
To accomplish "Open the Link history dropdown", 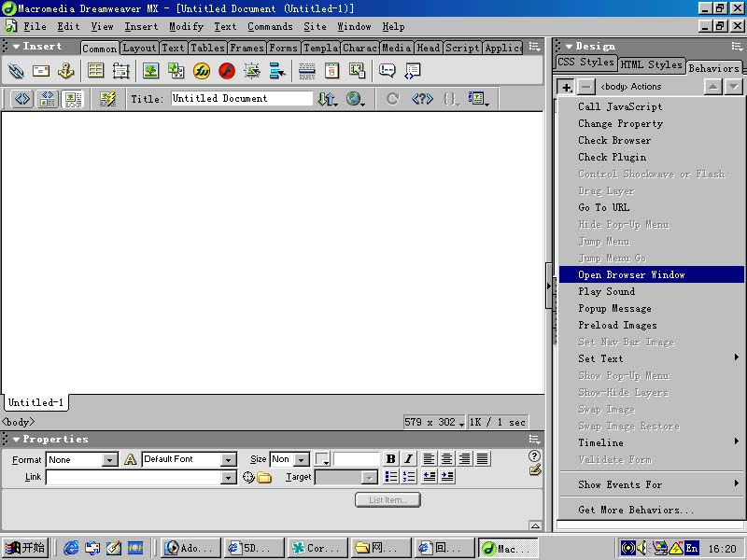I will point(229,478).
